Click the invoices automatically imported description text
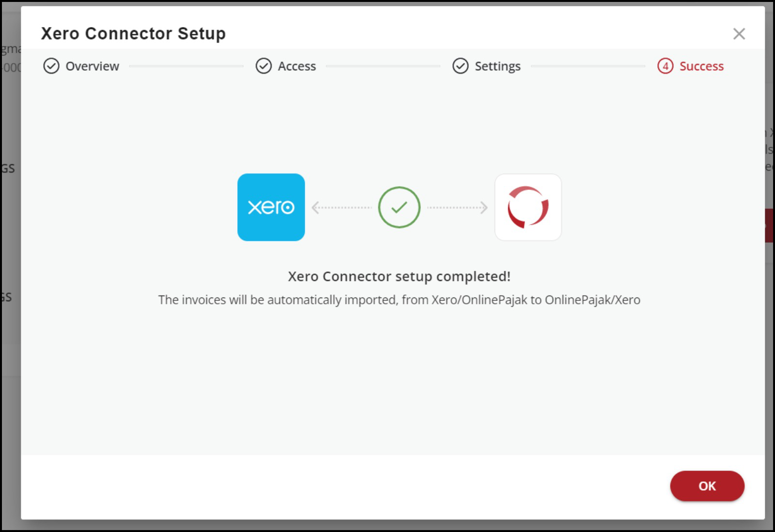The image size is (775, 532). point(399,300)
